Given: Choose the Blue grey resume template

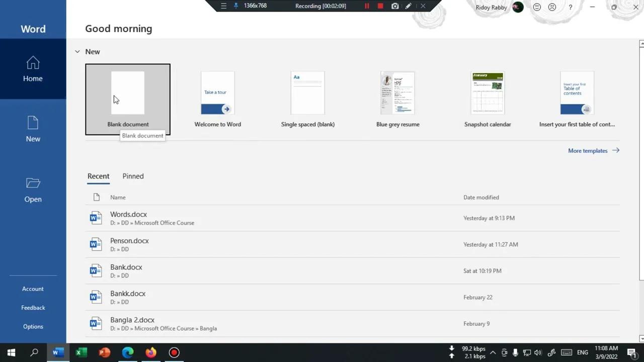Looking at the screenshot, I should click(398, 100).
